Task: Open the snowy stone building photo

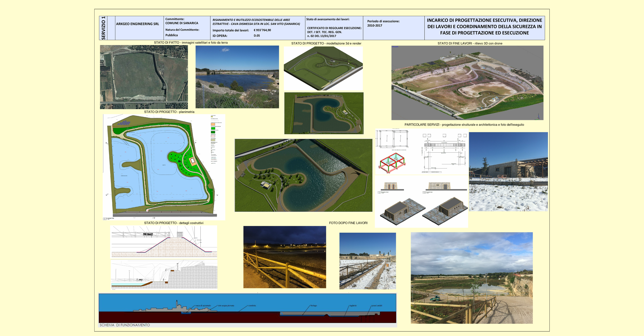Action: coord(508,171)
